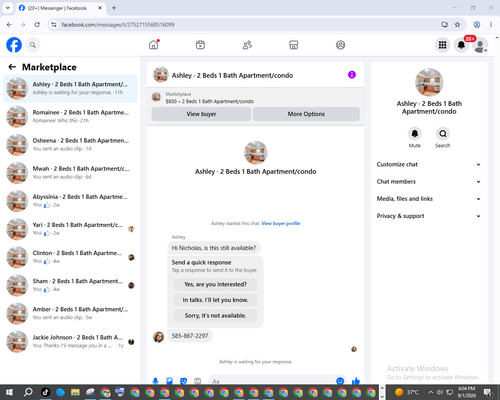Search in conversation with the magnifier icon
The height and width of the screenshot is (400, 500).
pos(443,134)
